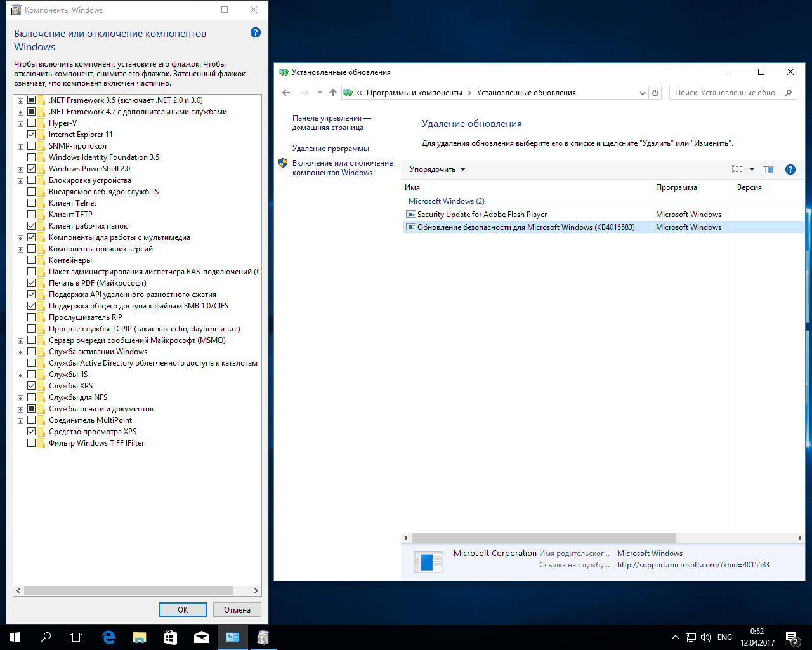Open the address bar history dropdown
This screenshot has height=650, width=812.
tap(643, 93)
